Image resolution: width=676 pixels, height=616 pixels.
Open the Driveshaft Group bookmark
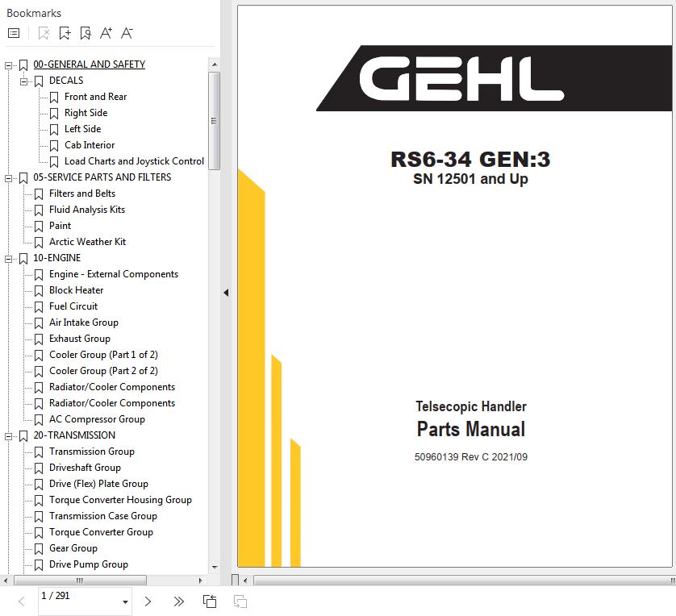[85, 468]
